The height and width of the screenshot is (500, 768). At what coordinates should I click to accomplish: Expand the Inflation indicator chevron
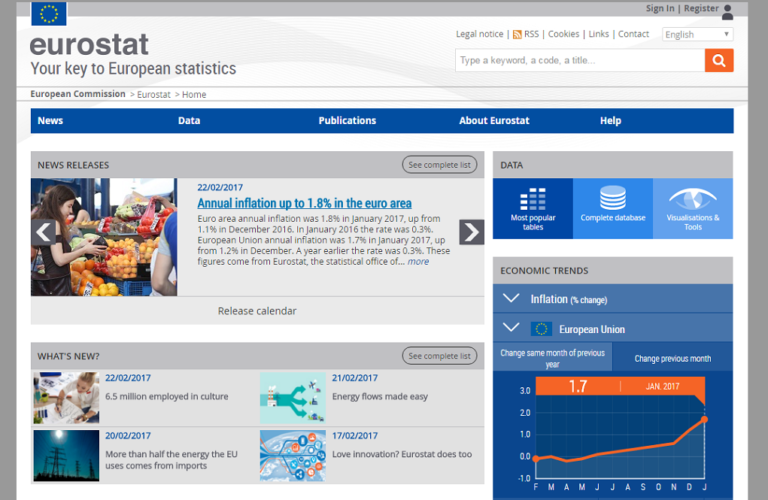click(x=511, y=298)
